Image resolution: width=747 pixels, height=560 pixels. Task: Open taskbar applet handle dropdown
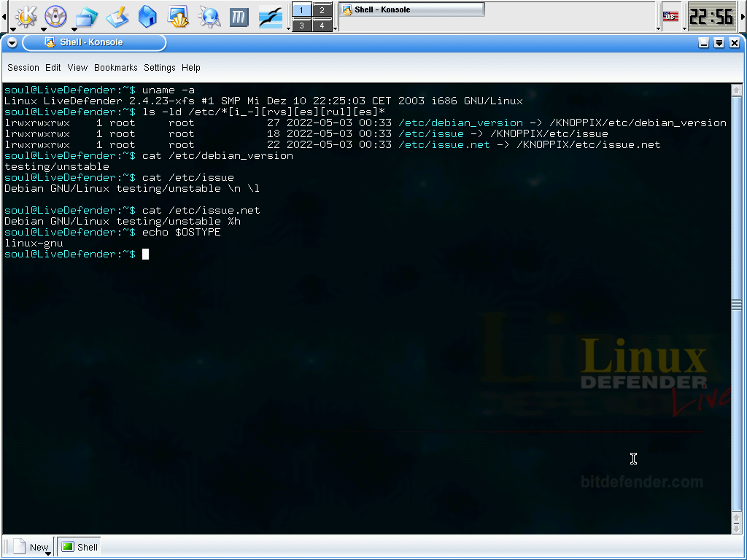pos(336,28)
